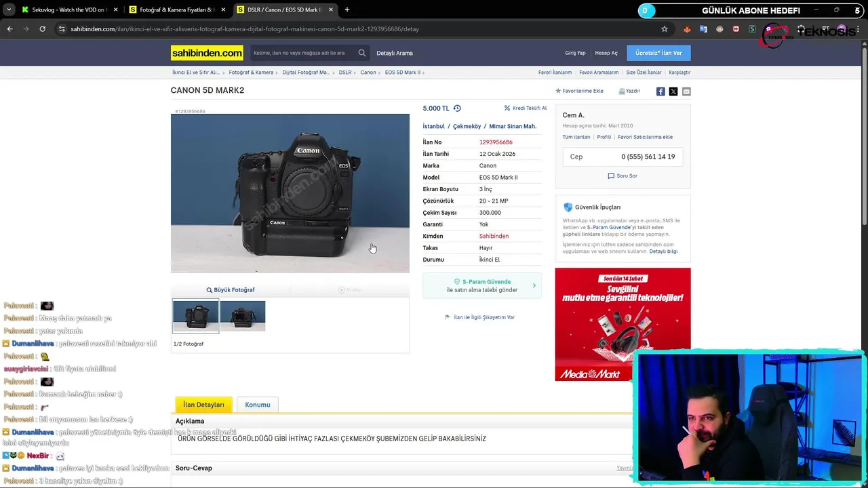Open Favori İlanlarım
Image resolution: width=868 pixels, height=488 pixels.
click(x=555, y=73)
